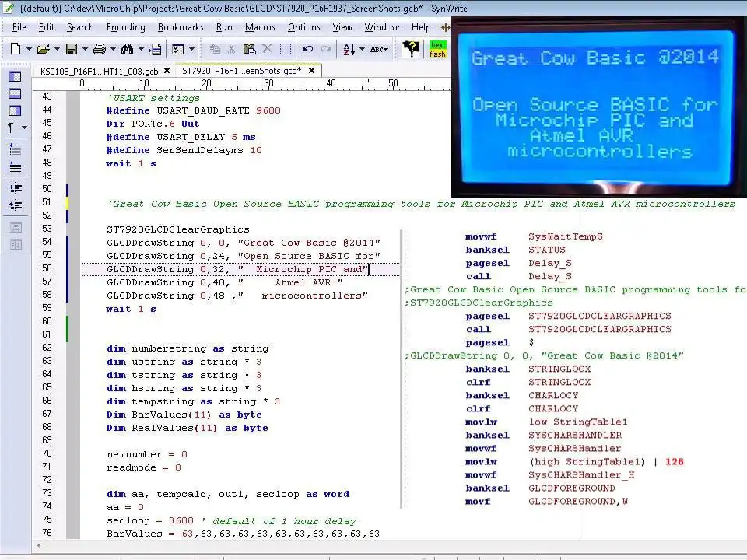Click the blue LCD display photo
The width and height of the screenshot is (747, 560).
(x=599, y=107)
